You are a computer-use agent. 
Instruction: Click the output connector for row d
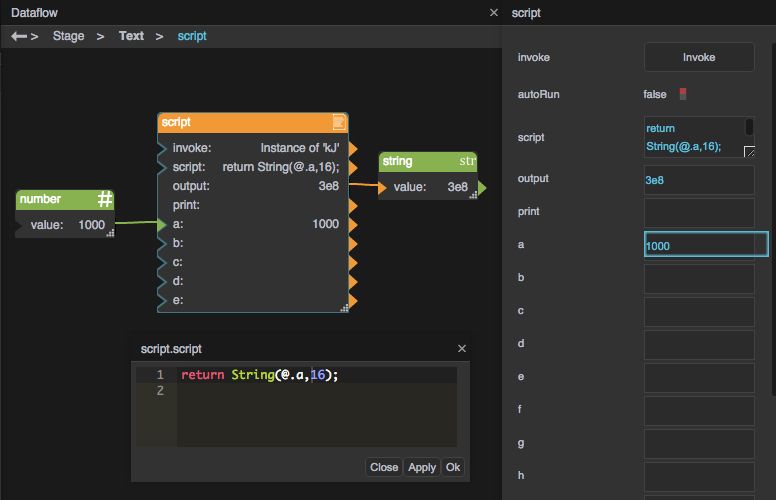[353, 282]
